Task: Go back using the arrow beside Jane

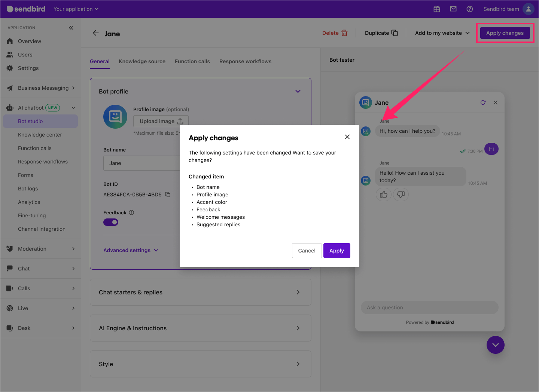Action: pos(96,33)
